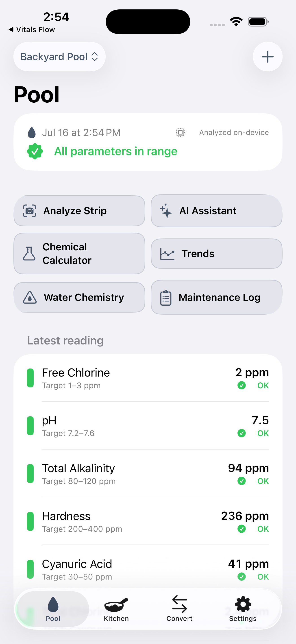Open the Free Chlorine reading row

click(x=148, y=378)
